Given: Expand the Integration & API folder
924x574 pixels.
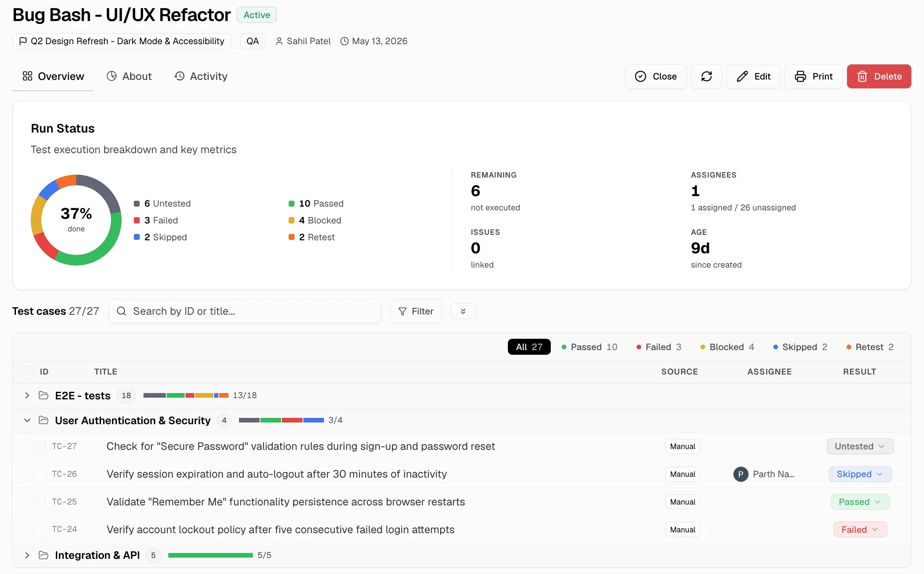Looking at the screenshot, I should coord(27,555).
